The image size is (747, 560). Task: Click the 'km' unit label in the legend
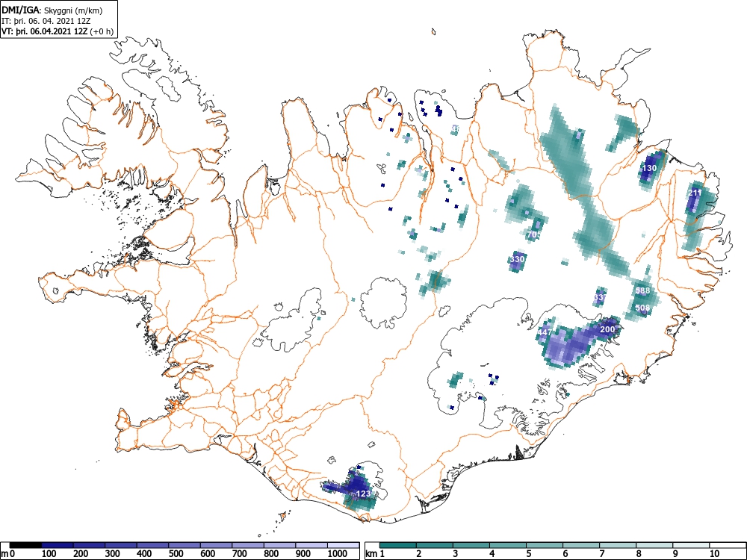[x=371, y=553]
